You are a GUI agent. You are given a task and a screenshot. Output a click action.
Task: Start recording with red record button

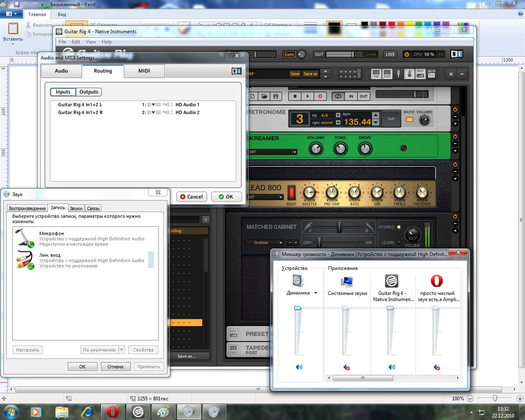(320, 97)
